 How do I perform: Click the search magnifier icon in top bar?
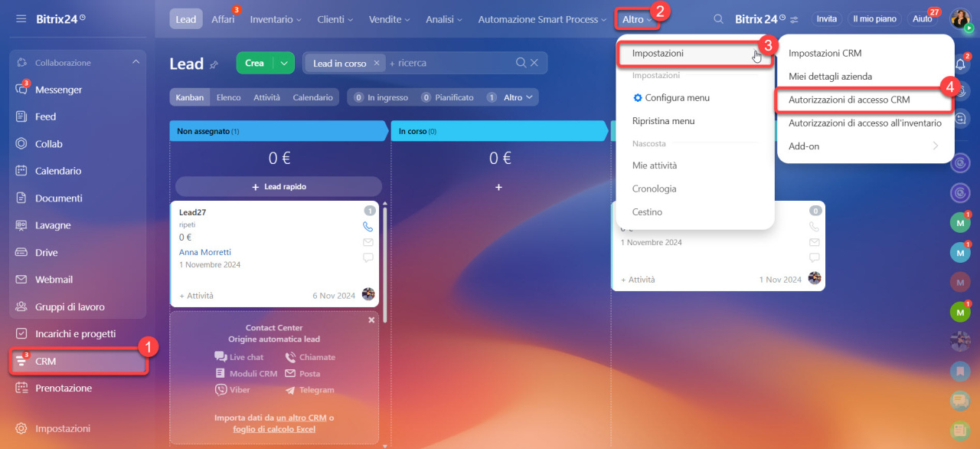click(718, 19)
